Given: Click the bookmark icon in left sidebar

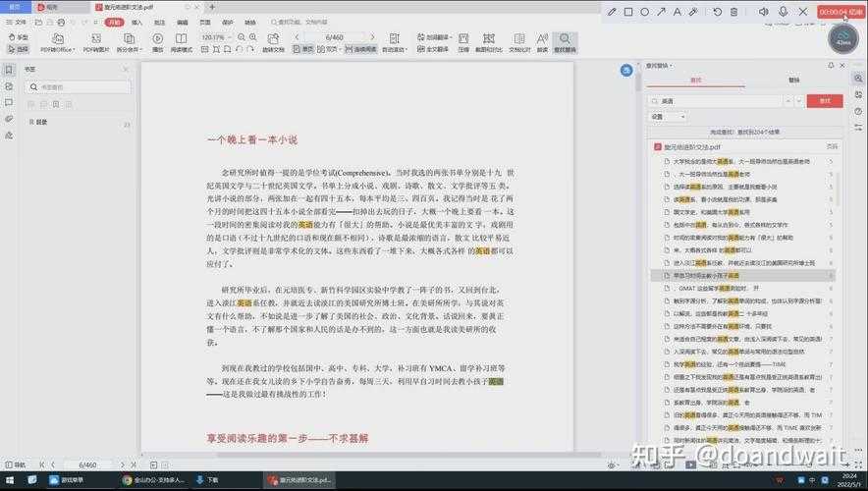Looking at the screenshot, I should point(9,70).
